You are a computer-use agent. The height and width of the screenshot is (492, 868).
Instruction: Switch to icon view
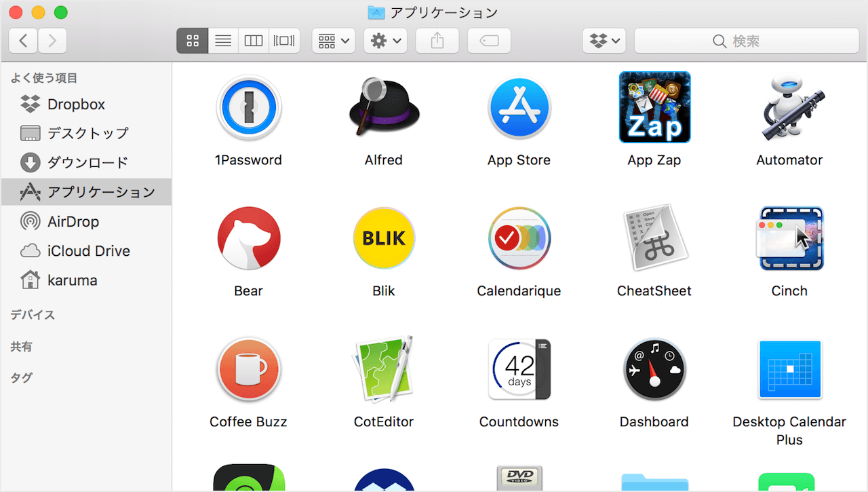click(x=193, y=41)
